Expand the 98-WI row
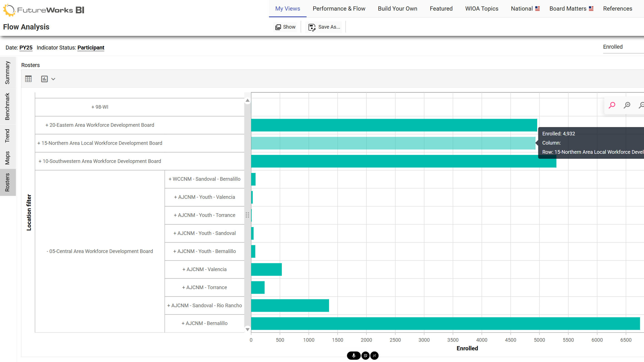The height and width of the screenshot is (362, 644). coord(100,107)
